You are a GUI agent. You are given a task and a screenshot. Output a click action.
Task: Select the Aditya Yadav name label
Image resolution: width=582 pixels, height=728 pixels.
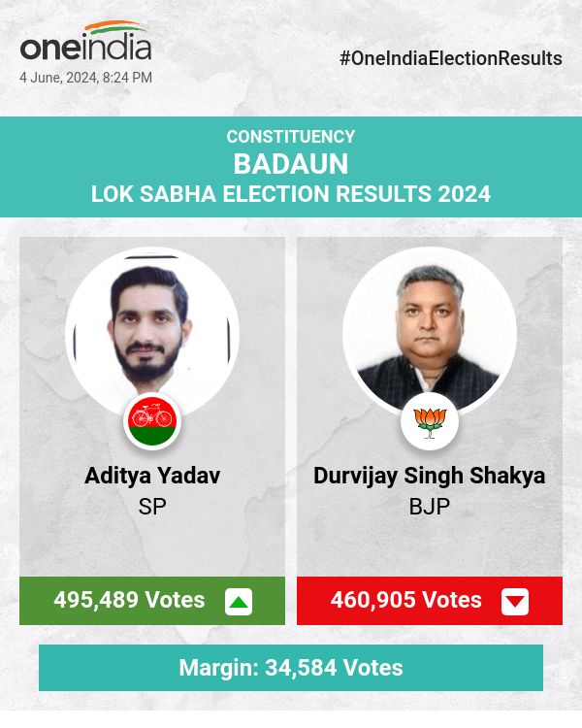152,476
